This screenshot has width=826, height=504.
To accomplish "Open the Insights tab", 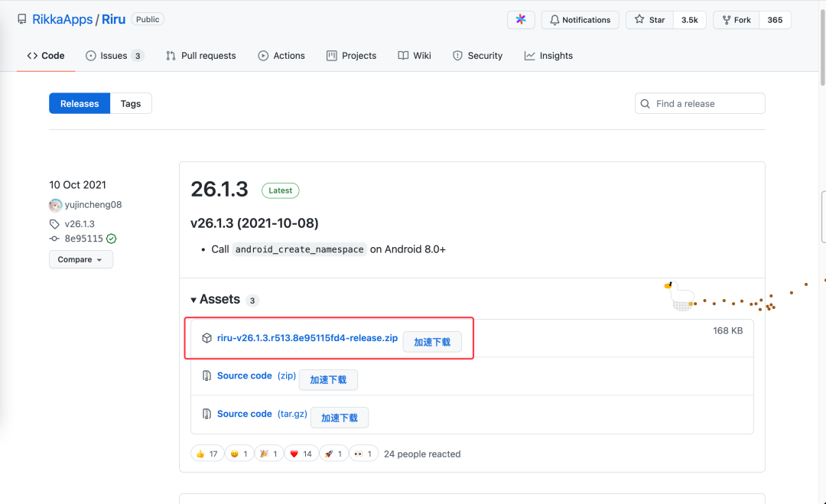I will tap(548, 56).
